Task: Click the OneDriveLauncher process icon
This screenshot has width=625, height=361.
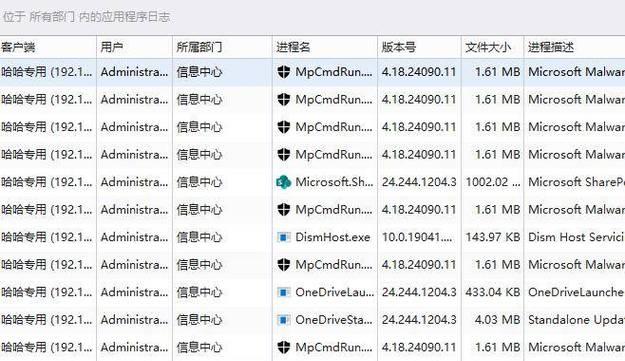Action: coord(283,292)
